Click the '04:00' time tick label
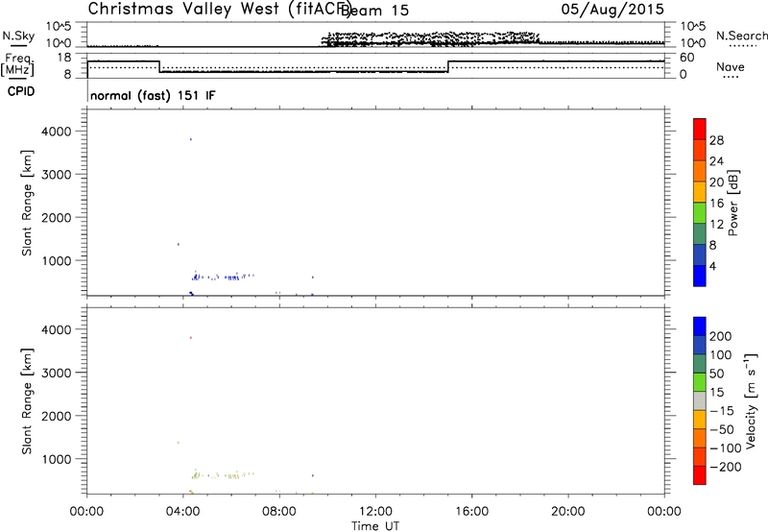The height and width of the screenshot is (532, 768). coord(183,512)
